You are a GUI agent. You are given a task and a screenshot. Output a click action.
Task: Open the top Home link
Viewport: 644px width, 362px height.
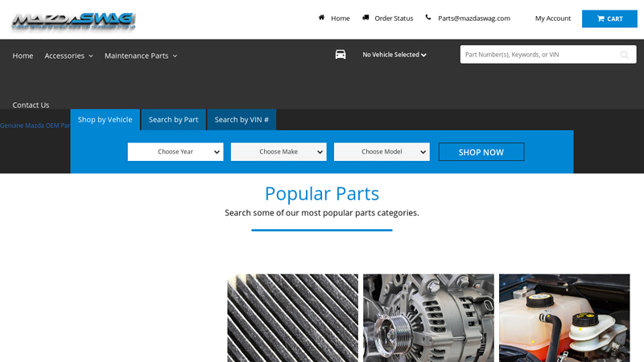point(341,19)
